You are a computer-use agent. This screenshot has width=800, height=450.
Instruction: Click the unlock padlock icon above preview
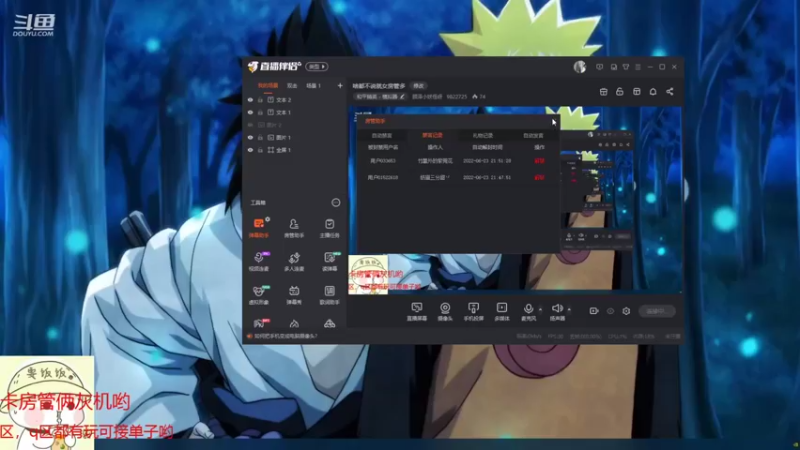click(620, 91)
